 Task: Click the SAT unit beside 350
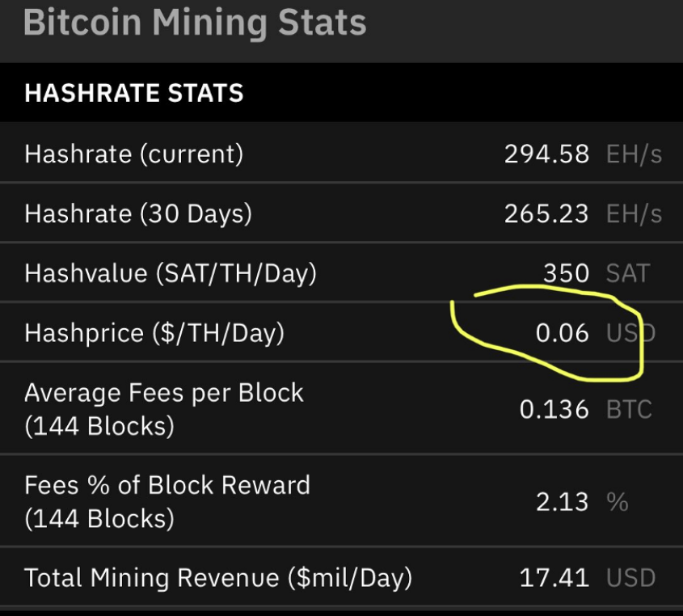pos(628,273)
